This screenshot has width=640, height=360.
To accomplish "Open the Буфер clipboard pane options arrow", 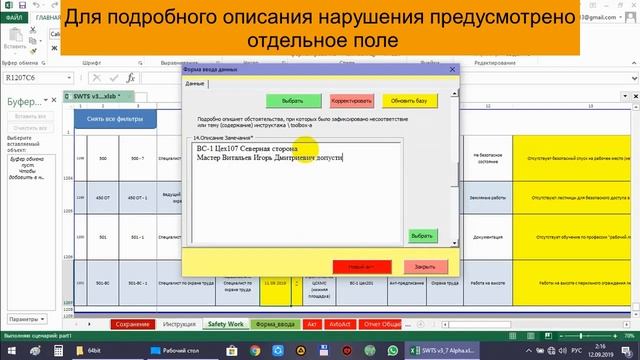I will (x=46, y=100).
